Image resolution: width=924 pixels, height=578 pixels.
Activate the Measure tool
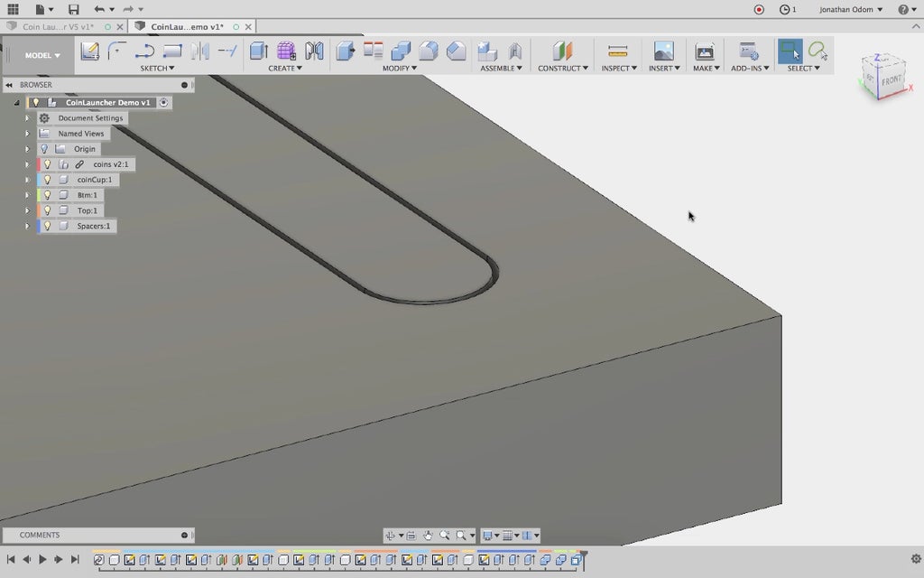click(x=617, y=51)
